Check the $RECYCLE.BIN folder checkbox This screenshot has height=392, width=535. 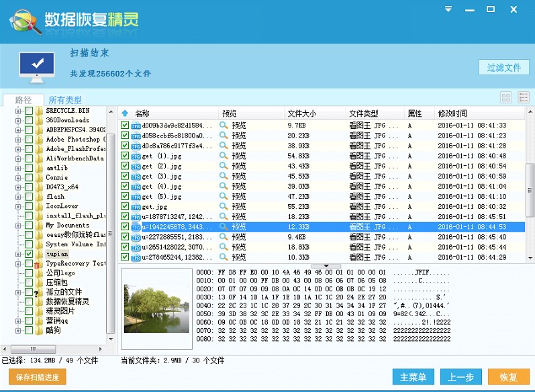pos(29,111)
